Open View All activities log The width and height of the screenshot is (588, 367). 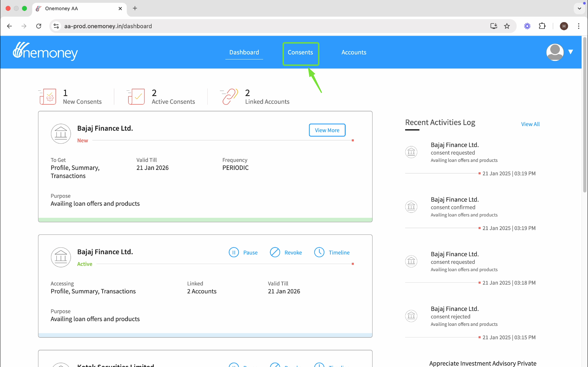point(530,124)
